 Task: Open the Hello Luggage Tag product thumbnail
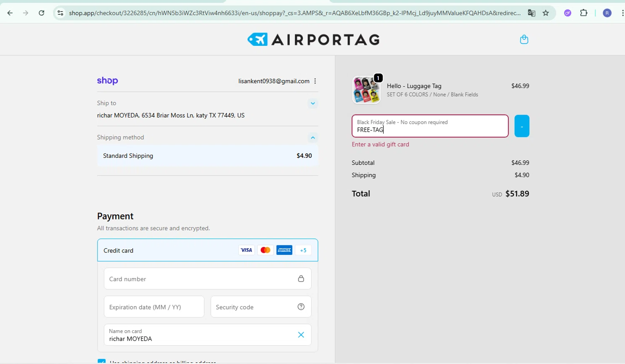coord(366,90)
